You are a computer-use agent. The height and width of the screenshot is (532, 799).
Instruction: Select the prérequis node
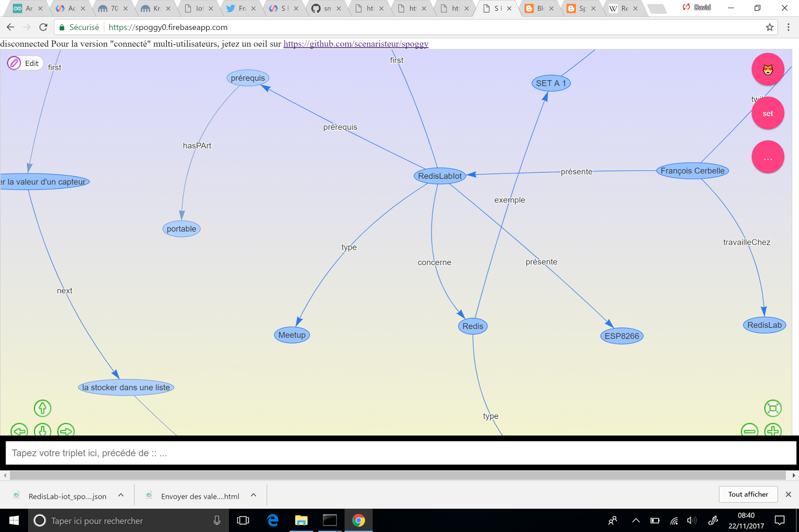click(248, 78)
